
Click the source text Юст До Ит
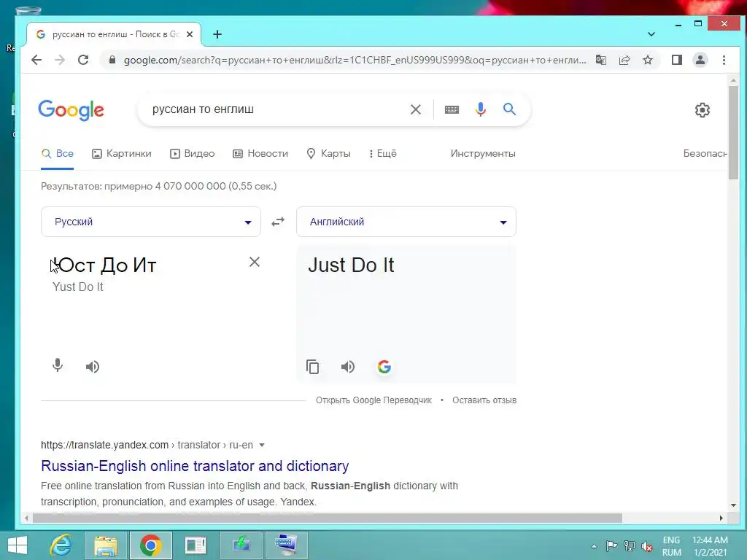(104, 265)
